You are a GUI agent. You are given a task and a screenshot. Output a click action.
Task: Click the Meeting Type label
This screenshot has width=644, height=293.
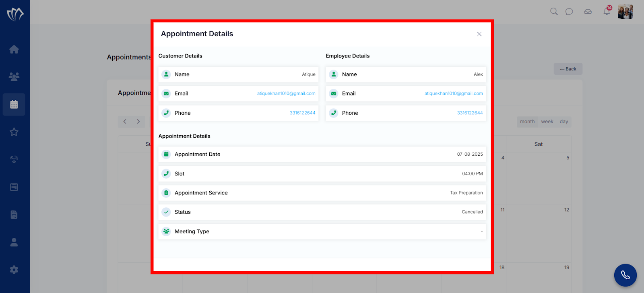192,231
